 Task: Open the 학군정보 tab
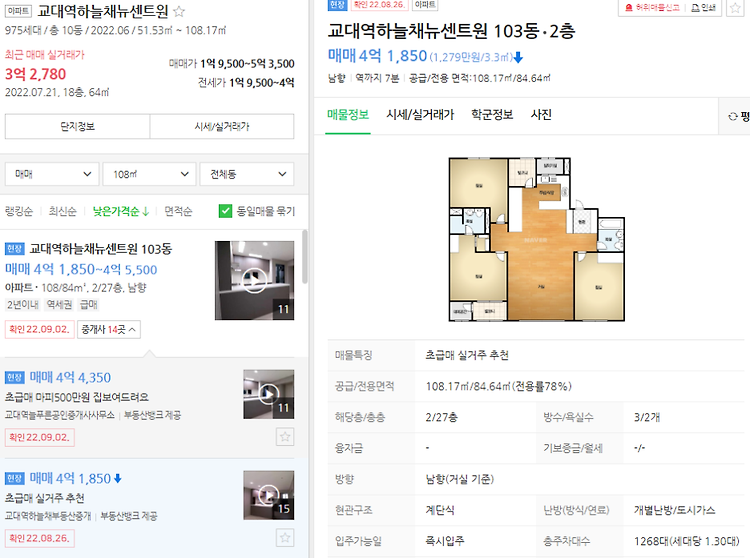point(492,115)
